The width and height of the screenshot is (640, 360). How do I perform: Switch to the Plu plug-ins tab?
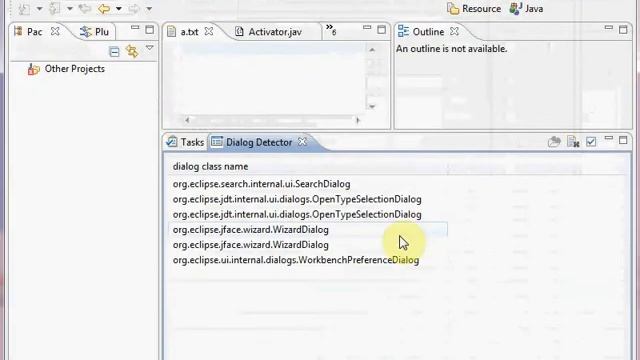pyautogui.click(x=94, y=32)
